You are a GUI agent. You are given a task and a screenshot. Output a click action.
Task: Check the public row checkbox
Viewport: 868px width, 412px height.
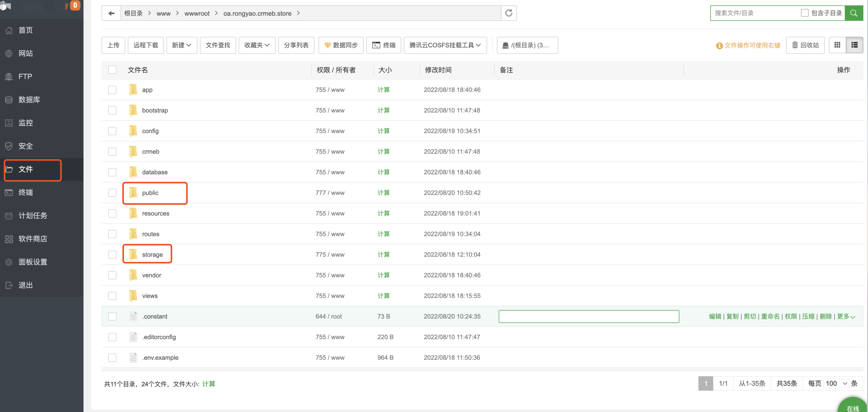pyautogui.click(x=112, y=193)
